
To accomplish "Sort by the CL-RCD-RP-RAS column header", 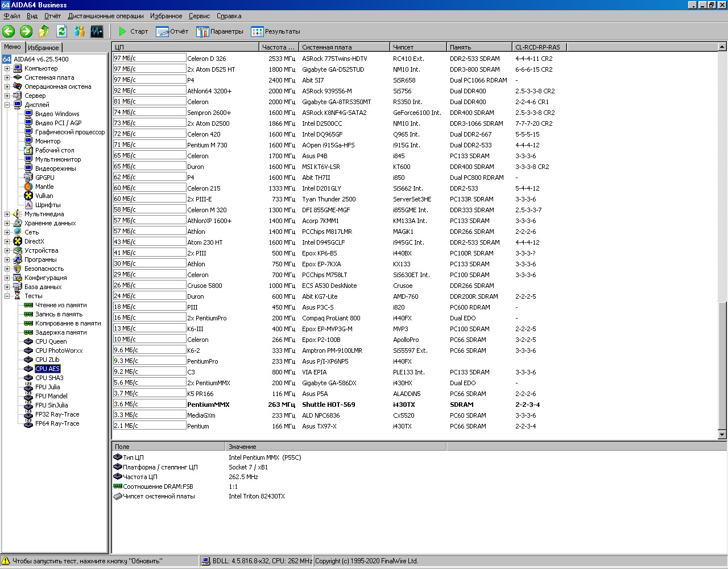I will click(539, 47).
